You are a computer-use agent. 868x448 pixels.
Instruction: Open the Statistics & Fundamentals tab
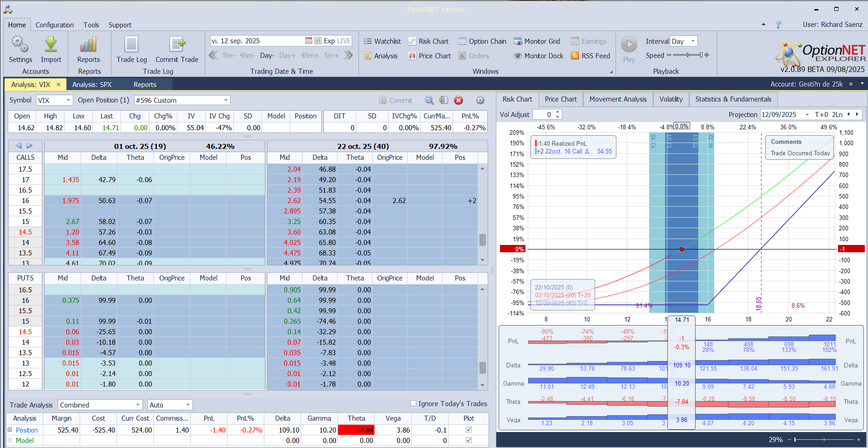733,99
